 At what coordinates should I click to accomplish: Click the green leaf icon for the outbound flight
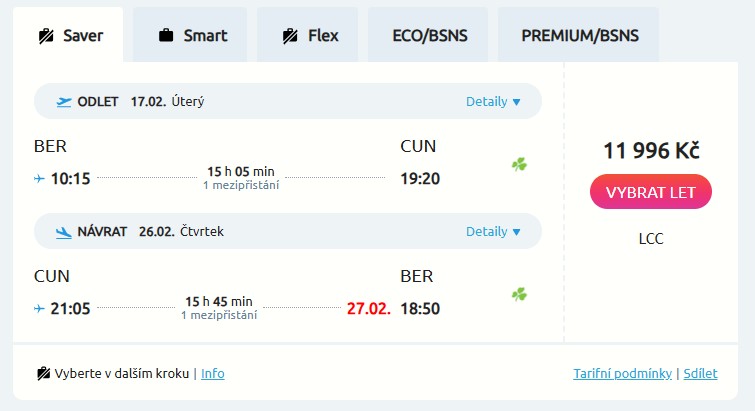(x=519, y=164)
